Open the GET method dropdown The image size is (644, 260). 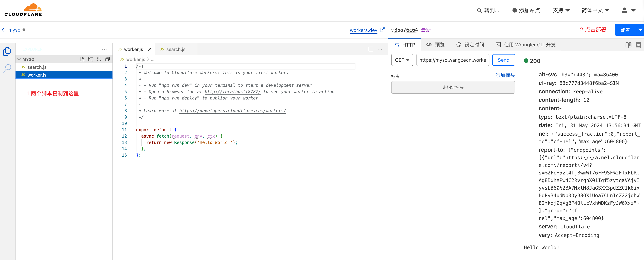[402, 60]
